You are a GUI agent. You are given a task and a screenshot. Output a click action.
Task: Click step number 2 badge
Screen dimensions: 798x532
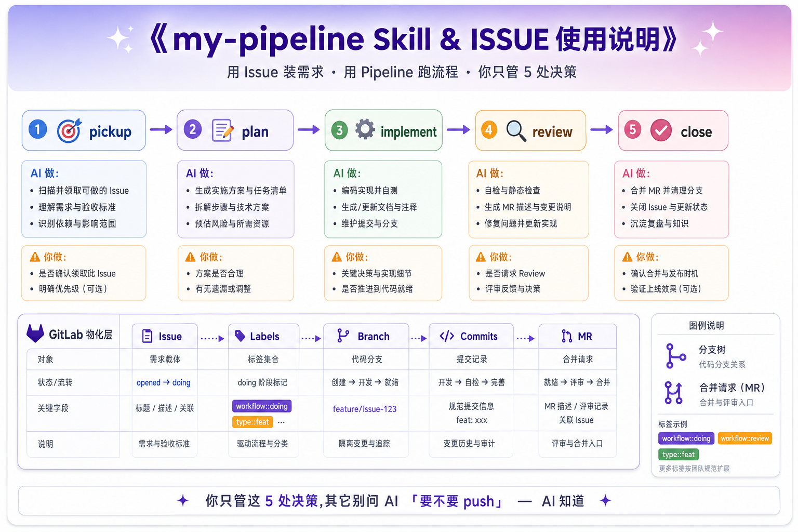(192, 129)
